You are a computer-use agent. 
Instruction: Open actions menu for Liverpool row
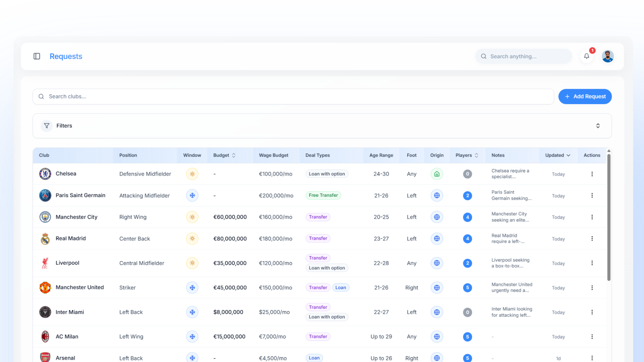click(x=592, y=263)
